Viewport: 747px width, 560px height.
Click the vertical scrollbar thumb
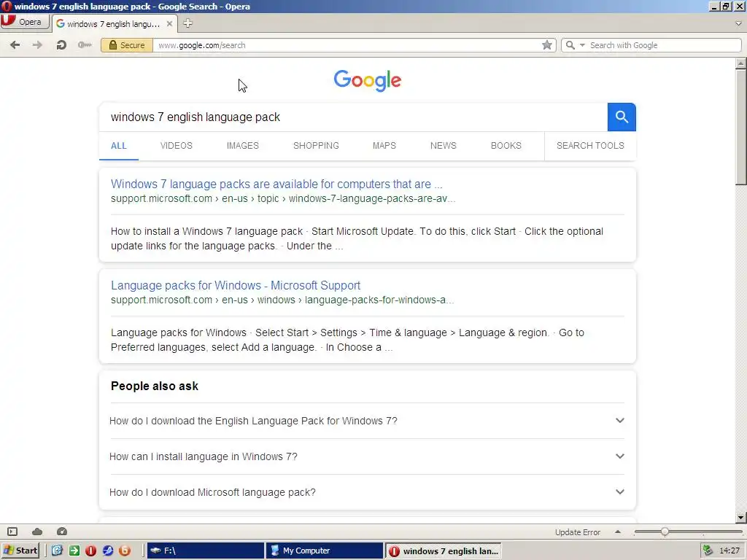(x=740, y=127)
